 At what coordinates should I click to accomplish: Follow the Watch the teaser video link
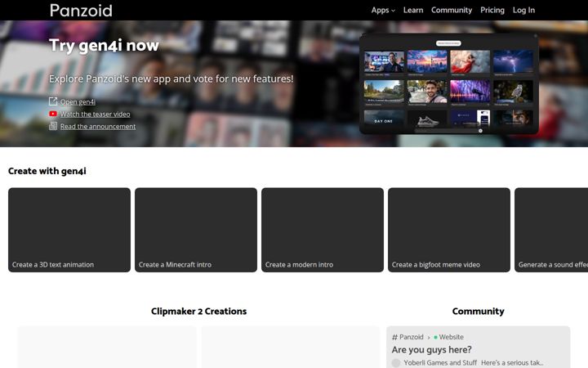point(96,114)
